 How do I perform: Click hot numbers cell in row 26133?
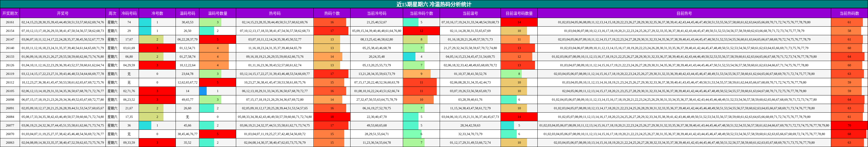(x=275, y=57)
